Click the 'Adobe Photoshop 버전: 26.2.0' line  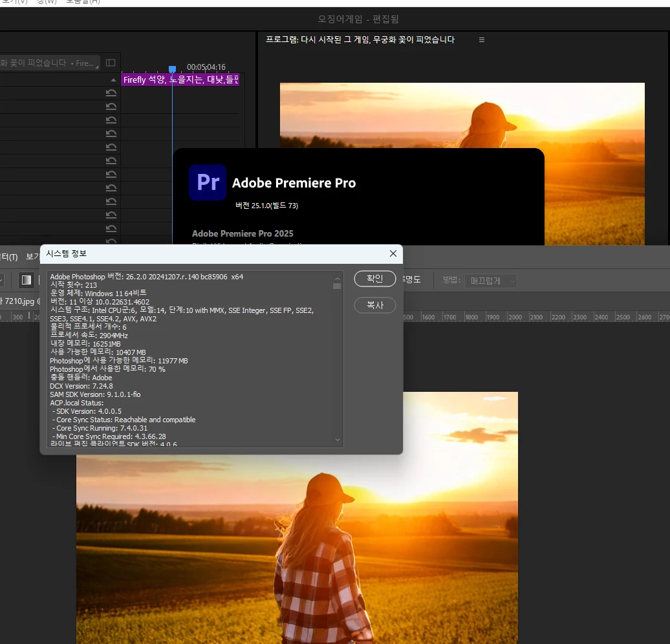pyautogui.click(x=147, y=277)
